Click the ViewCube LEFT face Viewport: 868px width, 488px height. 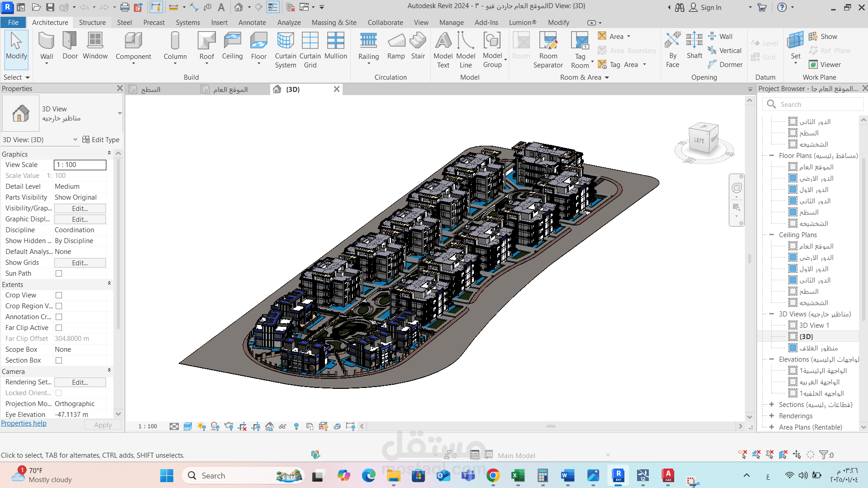pyautogui.click(x=699, y=141)
